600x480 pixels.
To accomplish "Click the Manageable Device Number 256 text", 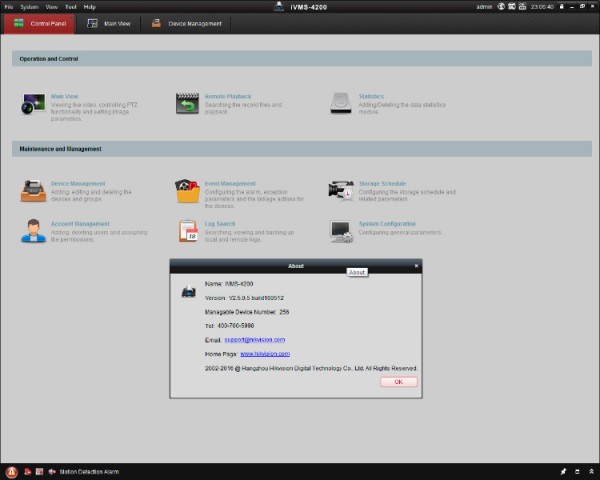I will (x=247, y=312).
